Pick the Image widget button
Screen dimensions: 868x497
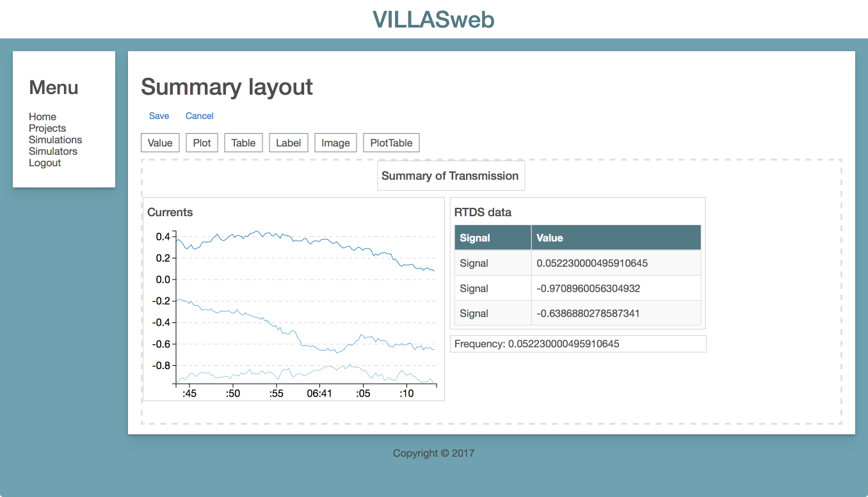click(335, 143)
